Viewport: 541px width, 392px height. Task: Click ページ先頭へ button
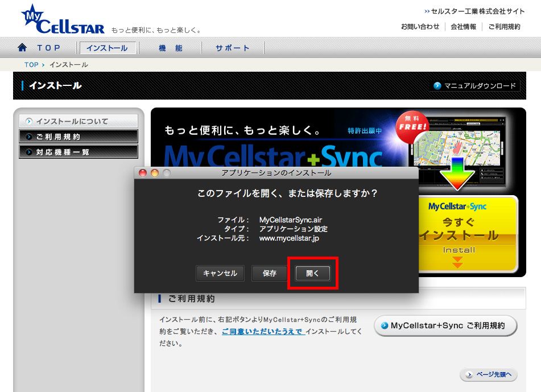[488, 374]
